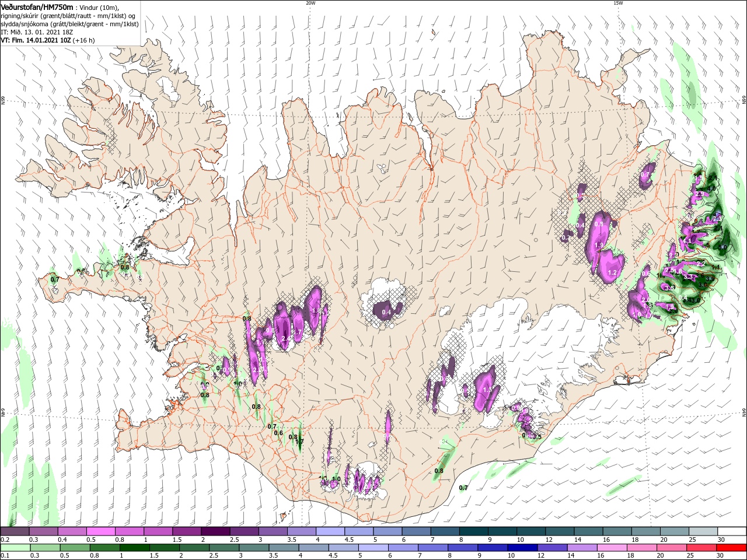Click the 0.7 value on the western peninsula tip
747x560 pixels.
click(x=55, y=279)
